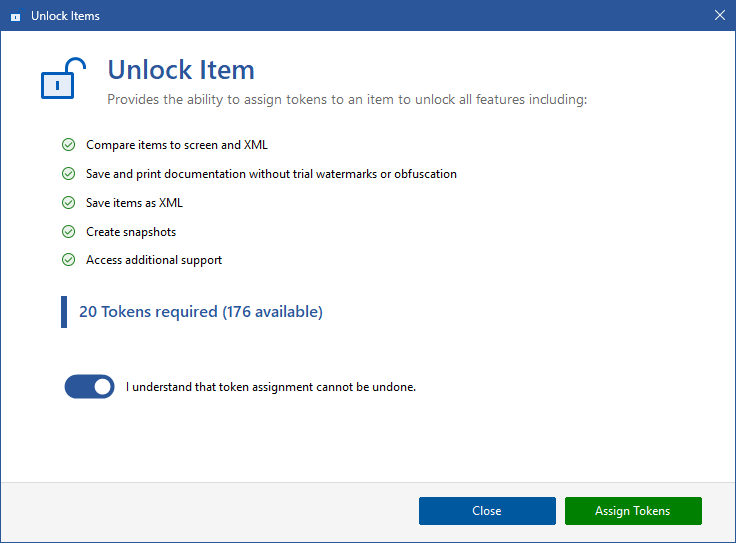Click checkmark icon beside Access additional support
736x543 pixels.
tap(68, 260)
